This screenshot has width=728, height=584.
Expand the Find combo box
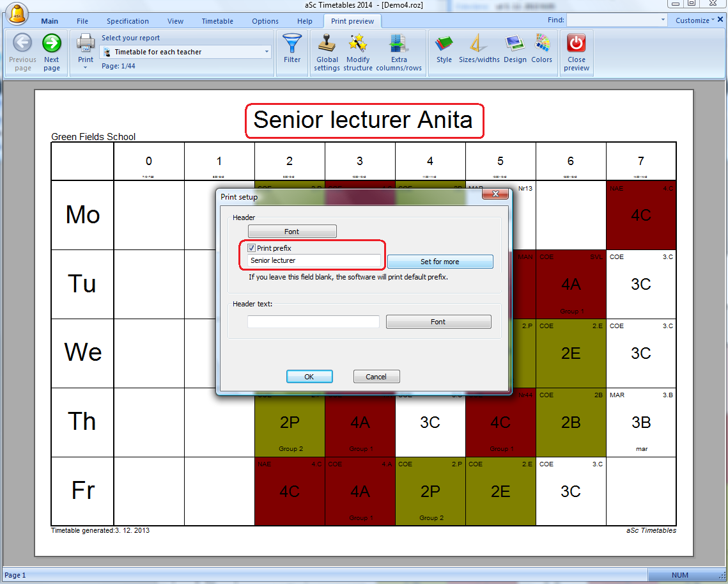click(663, 20)
